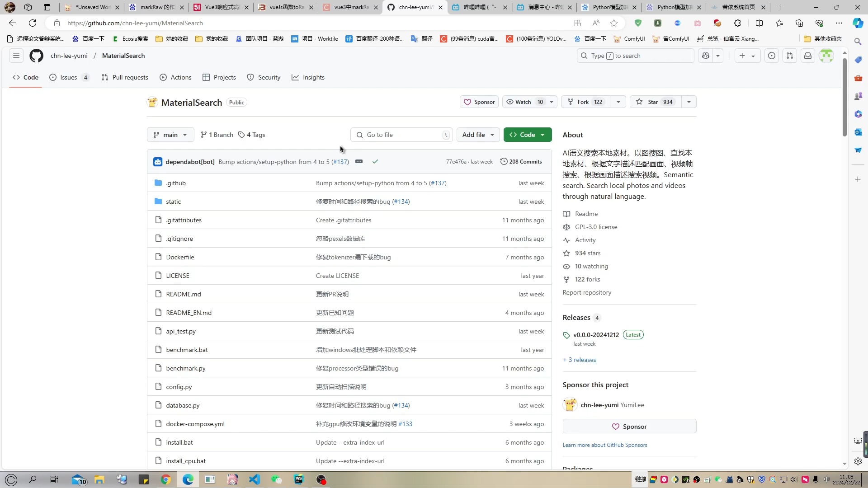Click README.md file link
This screenshot has width=868, height=488.
click(183, 294)
